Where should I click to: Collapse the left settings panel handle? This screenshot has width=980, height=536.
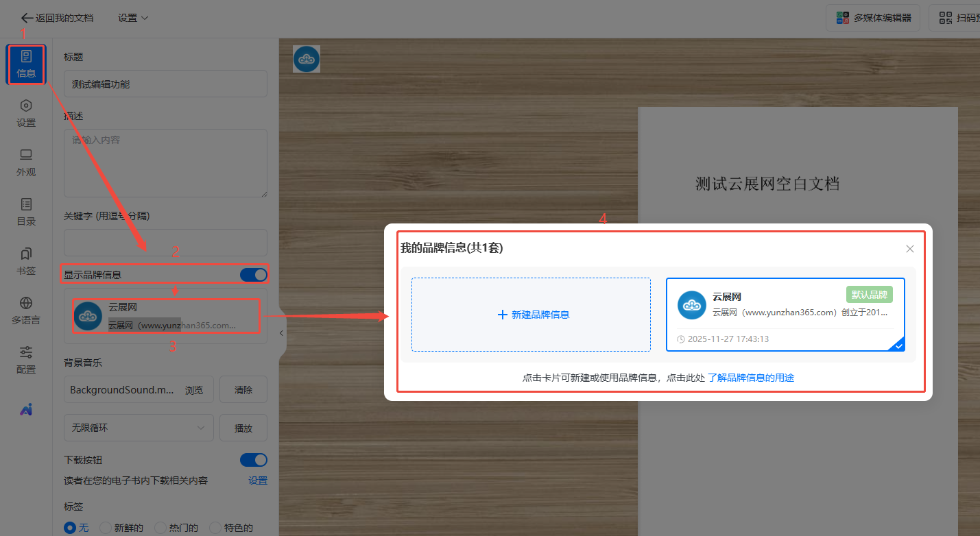(281, 333)
